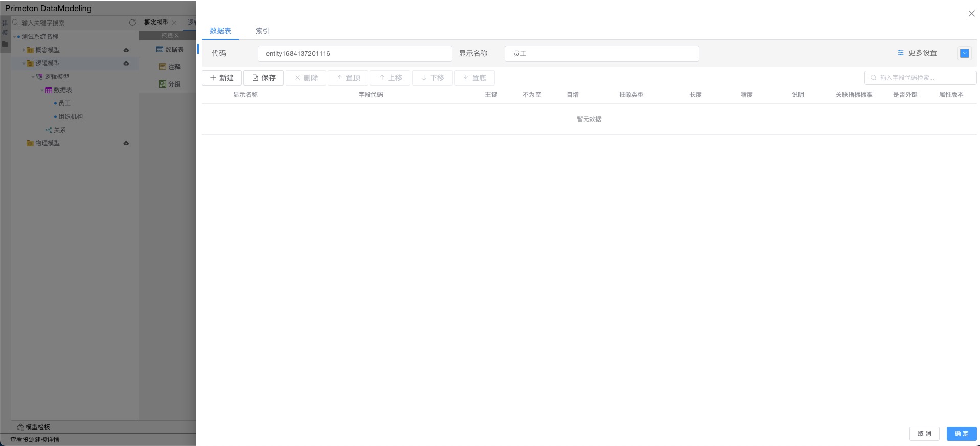Image resolution: width=980 pixels, height=446 pixels.
Task: Focus the field-code search box 输入字段代码检索
Action: click(x=921, y=78)
